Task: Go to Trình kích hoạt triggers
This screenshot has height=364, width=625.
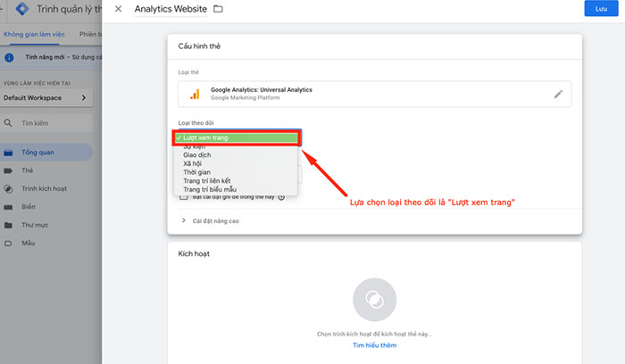Action: 46,189
